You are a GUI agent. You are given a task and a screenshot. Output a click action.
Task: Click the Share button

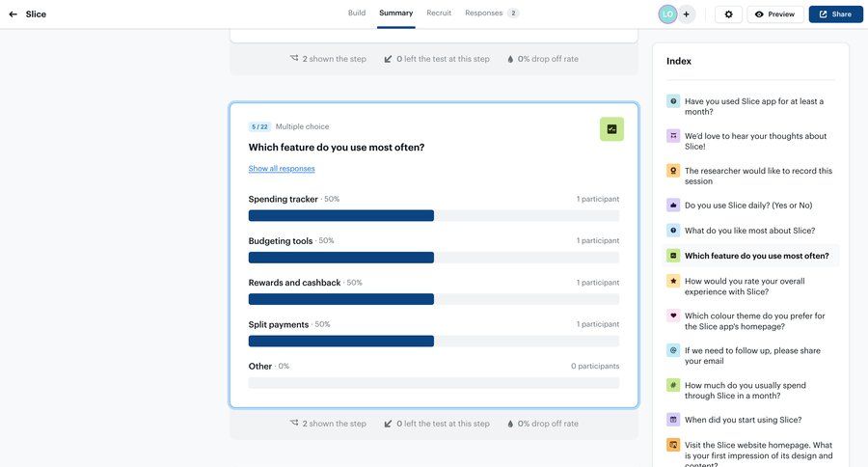tap(836, 14)
